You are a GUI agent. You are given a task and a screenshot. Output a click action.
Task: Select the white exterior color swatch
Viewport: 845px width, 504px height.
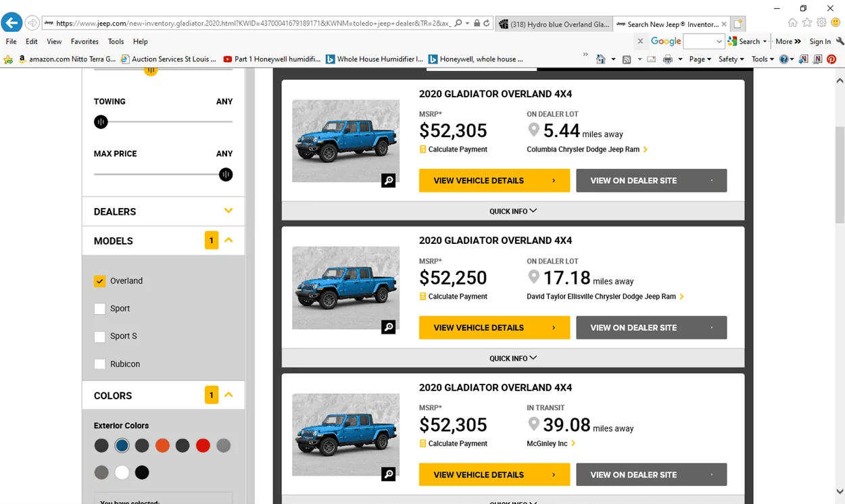coord(122,472)
